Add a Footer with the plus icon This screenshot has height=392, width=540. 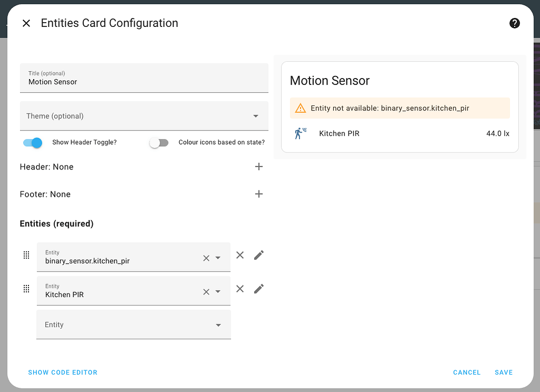point(259,194)
